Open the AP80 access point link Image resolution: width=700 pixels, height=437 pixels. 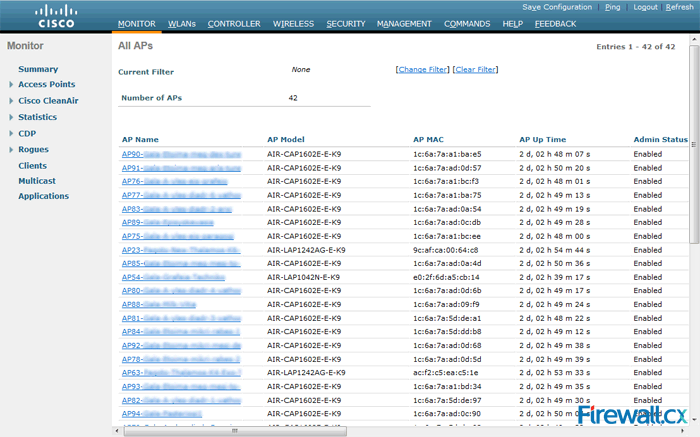[181, 291]
